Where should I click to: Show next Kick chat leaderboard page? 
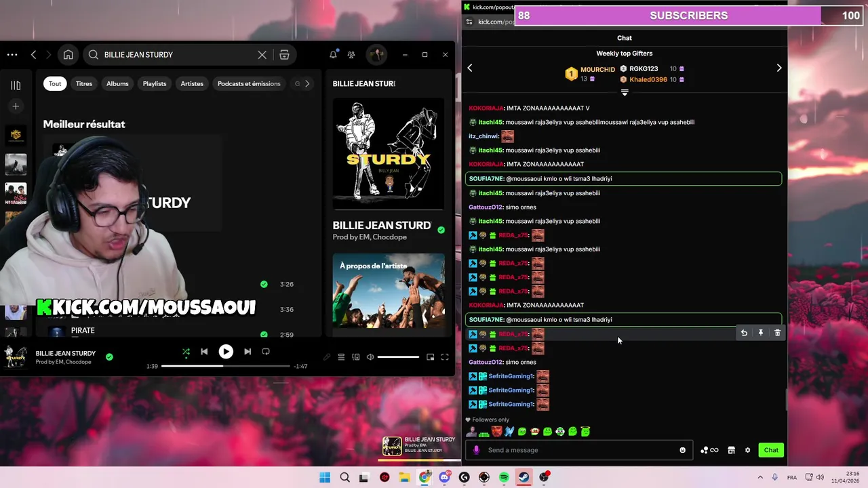click(x=779, y=68)
